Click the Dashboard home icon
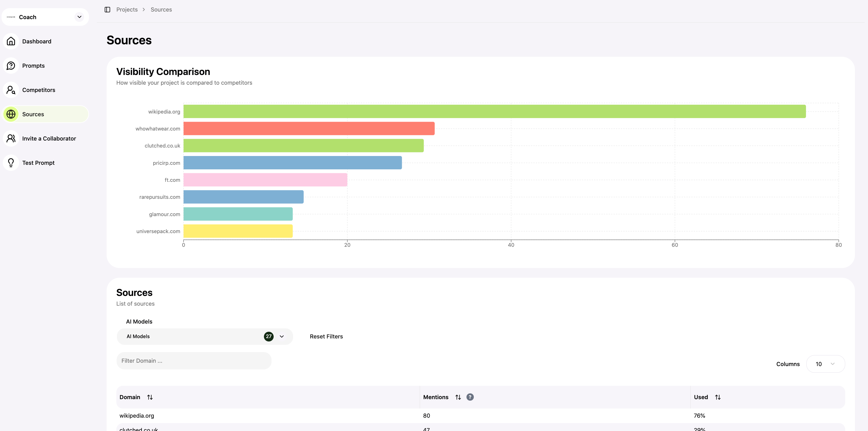The width and height of the screenshot is (868, 431). click(x=11, y=41)
